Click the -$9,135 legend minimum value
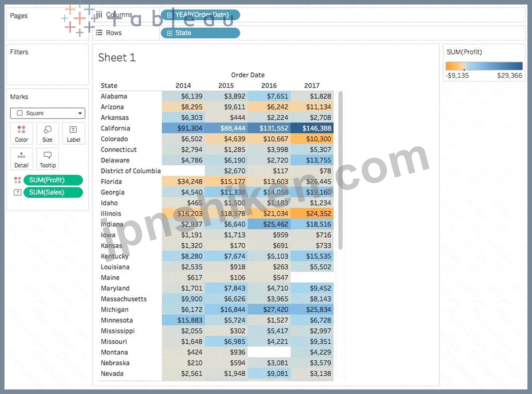The image size is (532, 394). pos(458,75)
